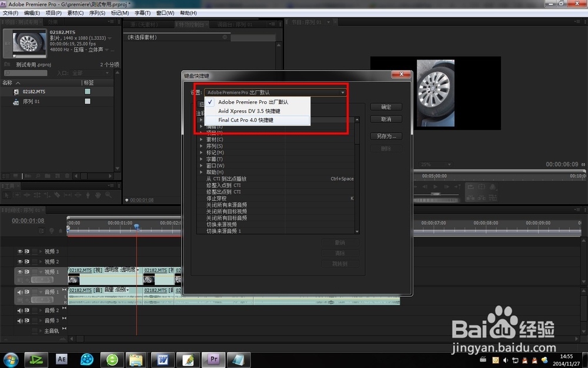
Task: Select the Razor tool
Action: click(58, 195)
